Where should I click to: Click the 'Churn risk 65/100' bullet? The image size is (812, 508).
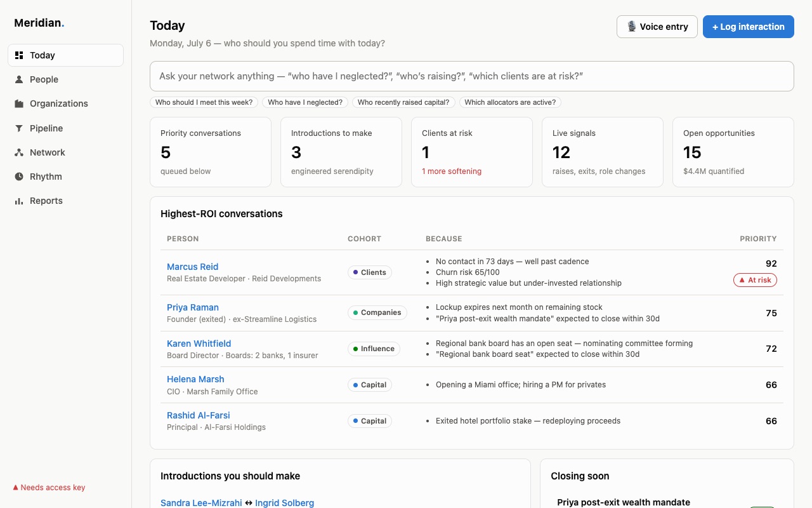coord(468,272)
